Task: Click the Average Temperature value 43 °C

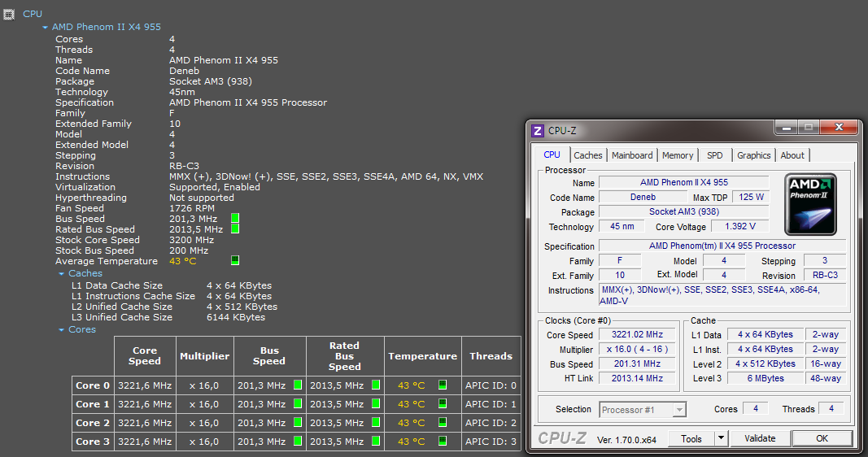Action: (x=183, y=261)
